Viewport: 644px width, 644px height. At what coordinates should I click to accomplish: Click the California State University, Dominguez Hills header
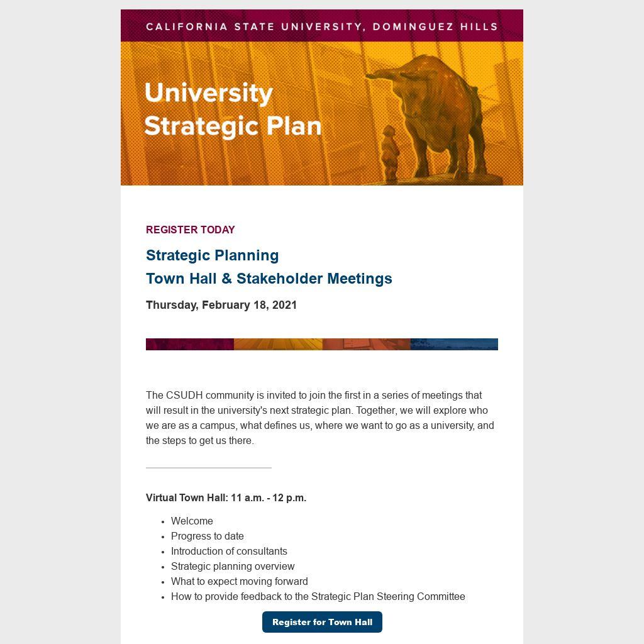pos(322,26)
